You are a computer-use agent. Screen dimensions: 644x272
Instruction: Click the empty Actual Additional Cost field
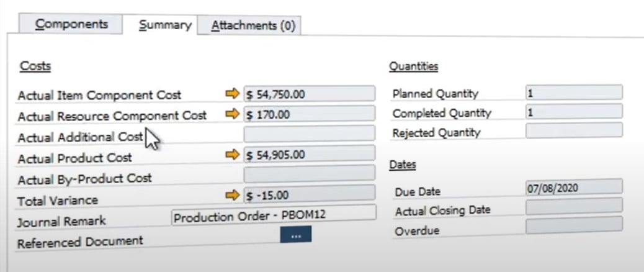point(309,134)
